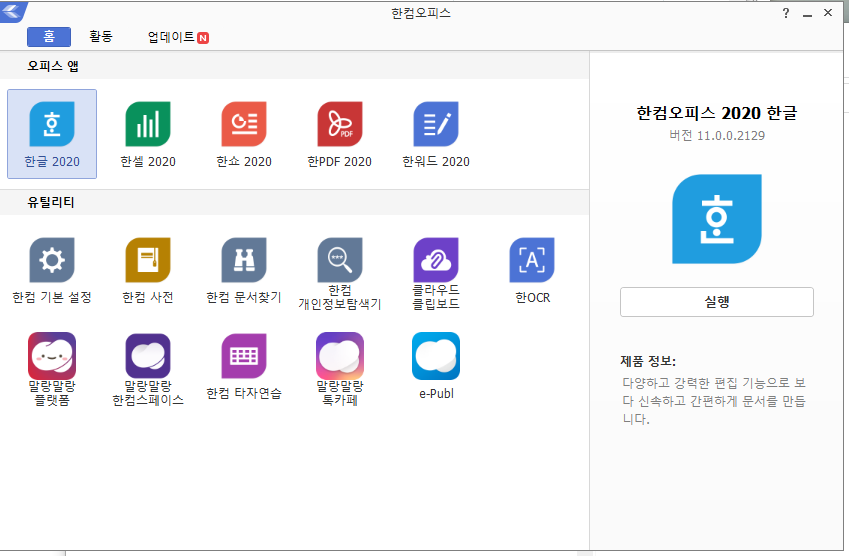
Task: Click the 실행 run button
Action: click(x=716, y=302)
